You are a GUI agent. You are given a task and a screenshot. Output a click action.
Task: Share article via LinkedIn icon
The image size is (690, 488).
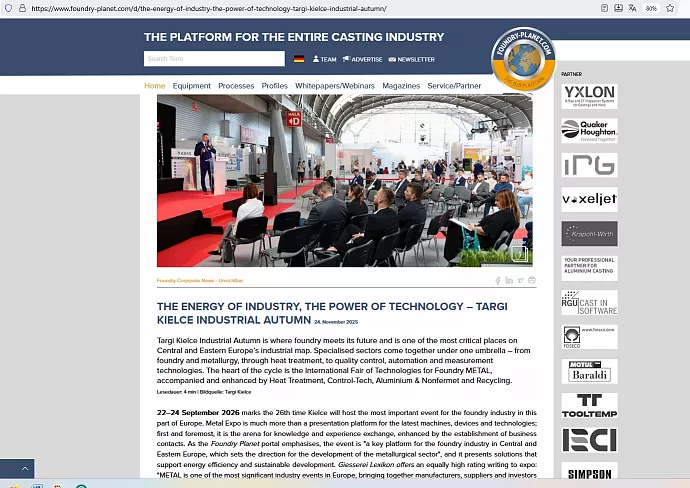(x=509, y=281)
